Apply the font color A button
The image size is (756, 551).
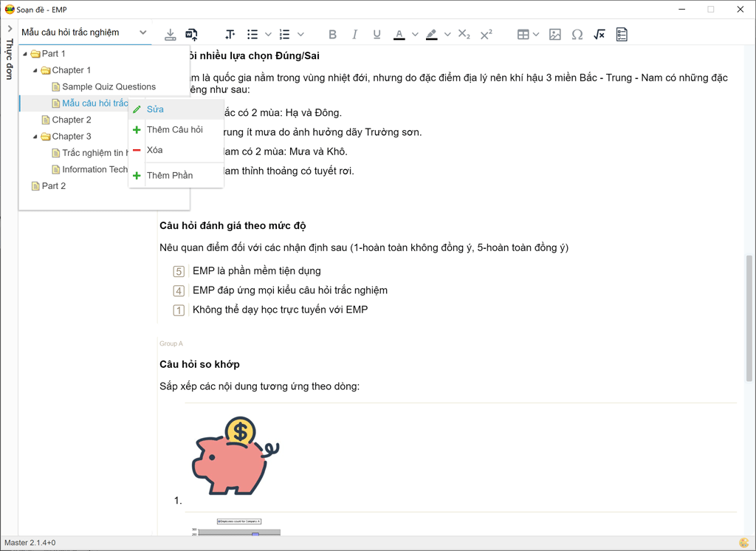click(399, 34)
